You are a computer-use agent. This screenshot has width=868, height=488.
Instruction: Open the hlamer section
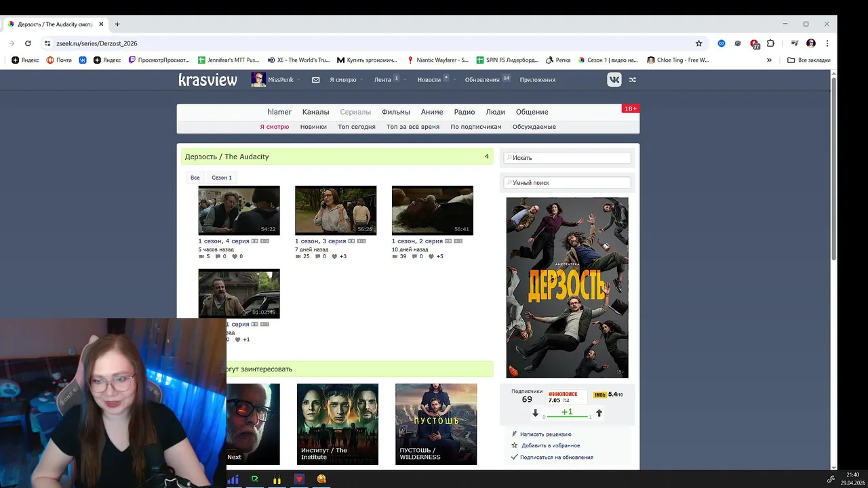coord(279,112)
